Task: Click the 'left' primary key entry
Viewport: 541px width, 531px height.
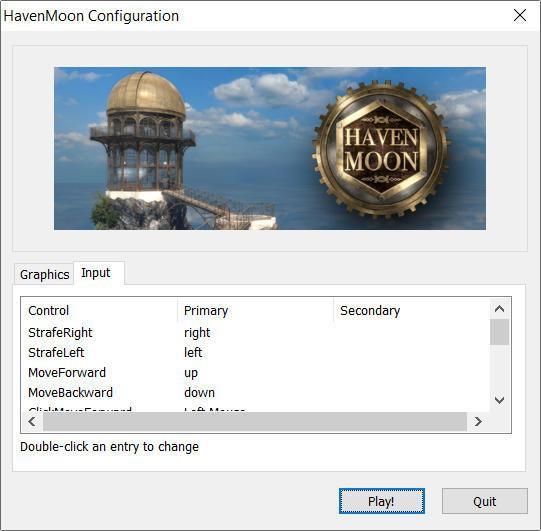Action: (193, 353)
